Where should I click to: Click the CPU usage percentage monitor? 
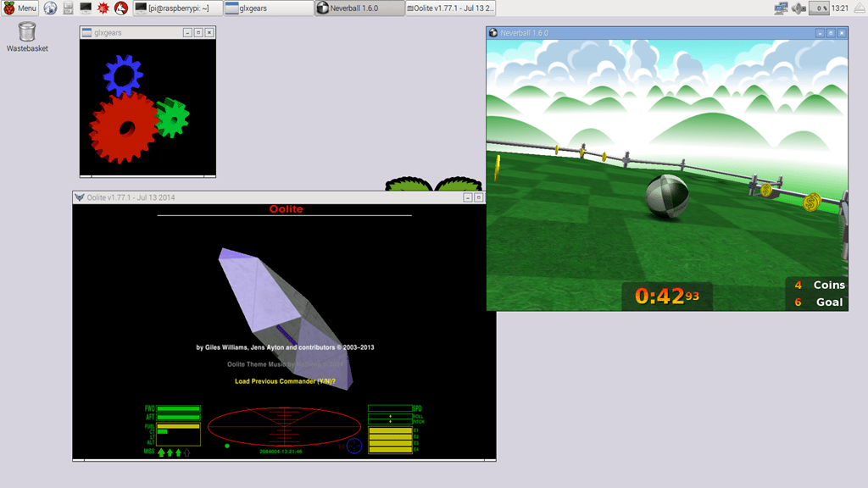point(818,8)
